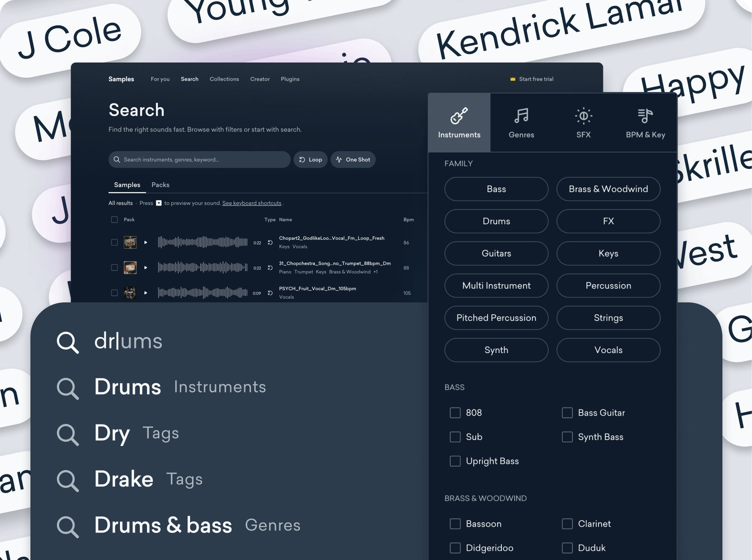This screenshot has height=560, width=752.
Task: Open the Plugins nav item
Action: click(290, 79)
